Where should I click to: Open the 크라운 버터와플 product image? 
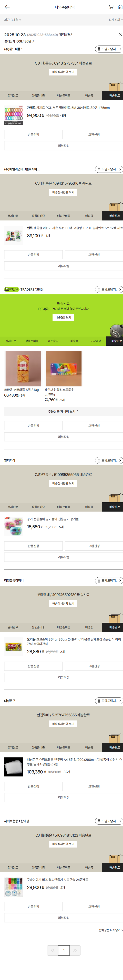pyautogui.click(x=23, y=368)
